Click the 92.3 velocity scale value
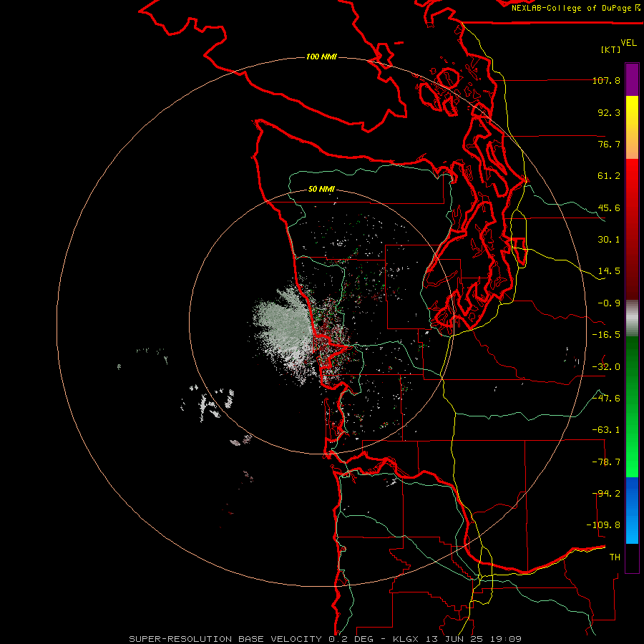The height and width of the screenshot is (644, 644). [609, 112]
